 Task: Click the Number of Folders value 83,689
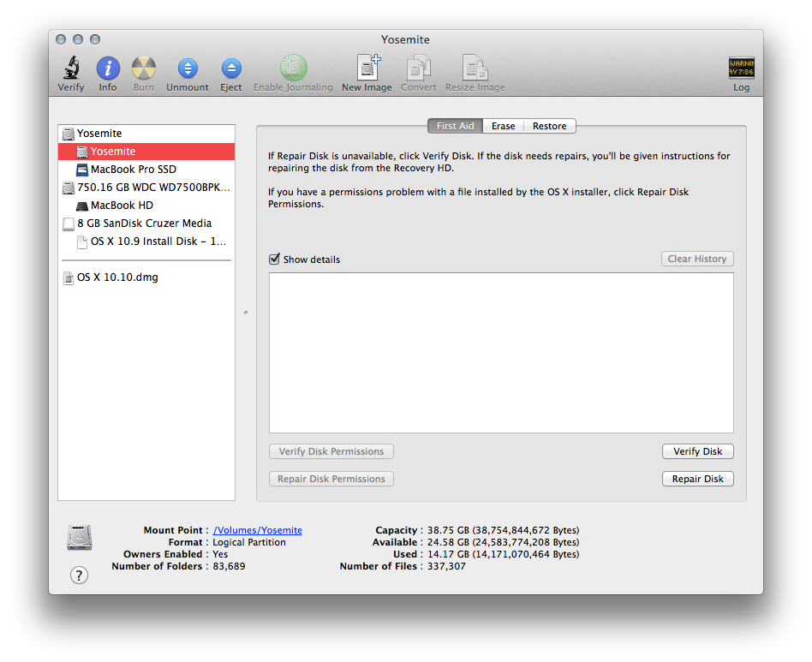pos(229,566)
